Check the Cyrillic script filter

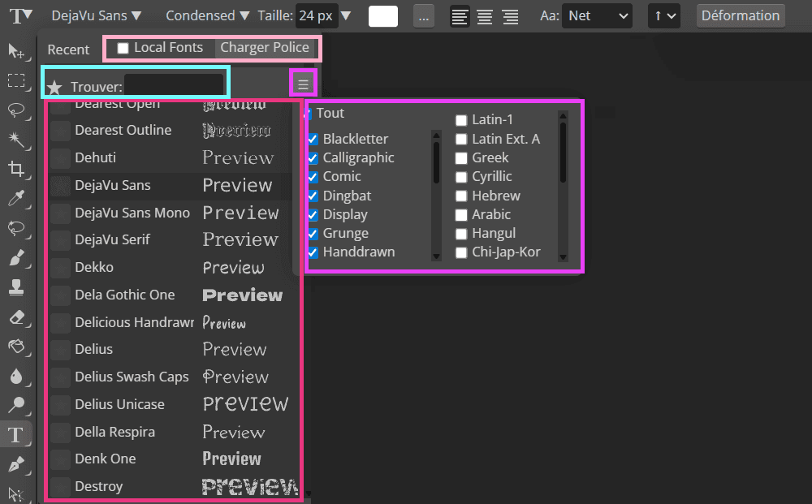pyautogui.click(x=461, y=177)
